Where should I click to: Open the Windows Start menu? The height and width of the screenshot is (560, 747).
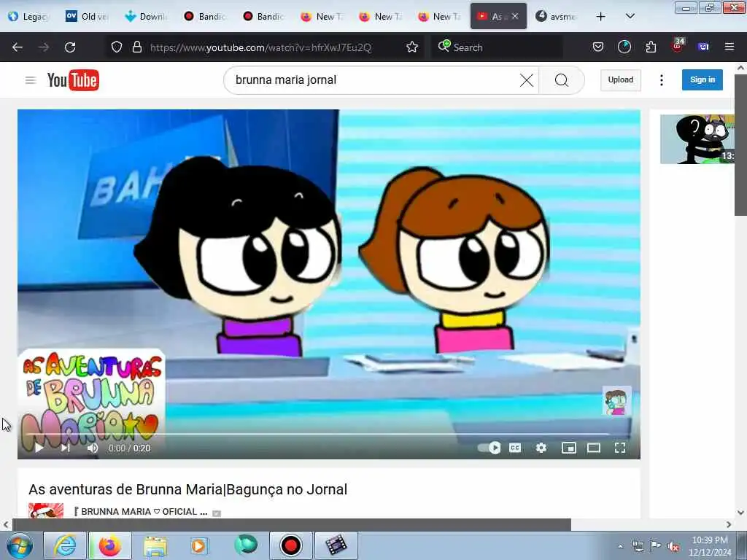[19, 545]
